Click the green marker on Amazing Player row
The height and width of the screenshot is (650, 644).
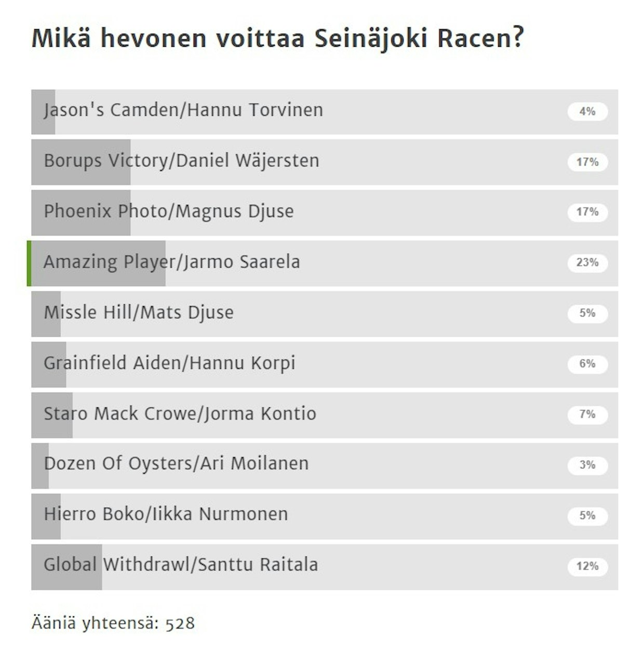click(29, 263)
